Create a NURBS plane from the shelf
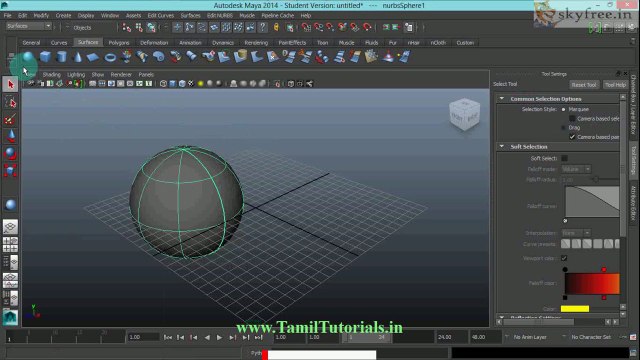Screen dimensions: 640x360 point(93,57)
